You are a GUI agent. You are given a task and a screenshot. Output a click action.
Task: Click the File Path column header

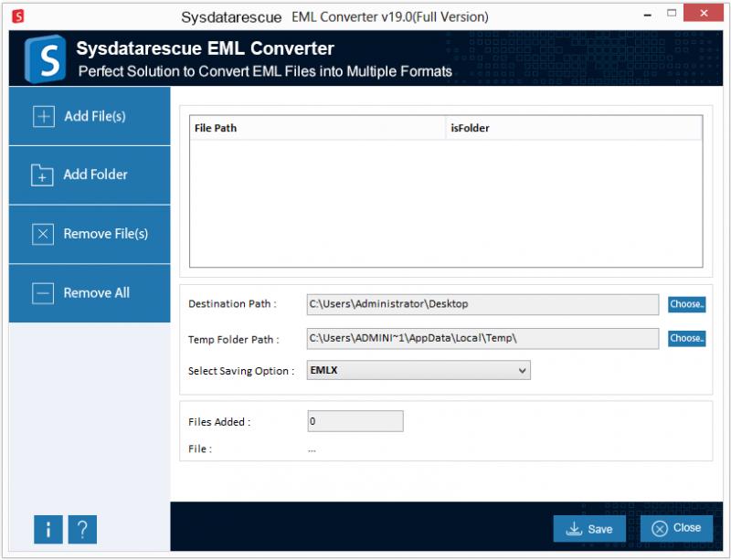(x=317, y=129)
